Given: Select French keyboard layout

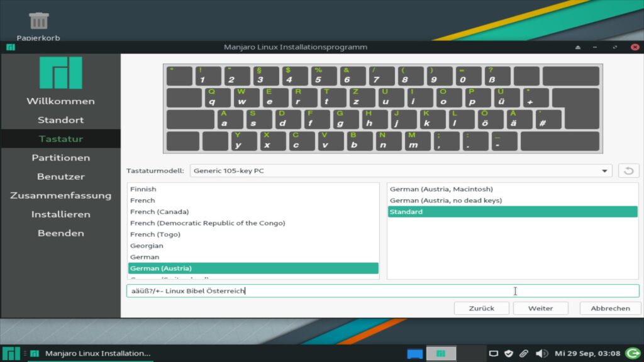Looking at the screenshot, I should [253, 200].
